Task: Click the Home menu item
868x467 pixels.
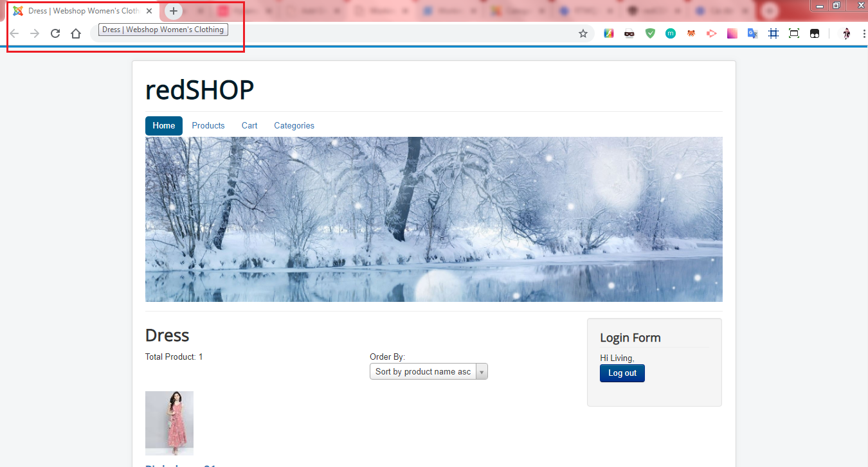Action: point(164,126)
